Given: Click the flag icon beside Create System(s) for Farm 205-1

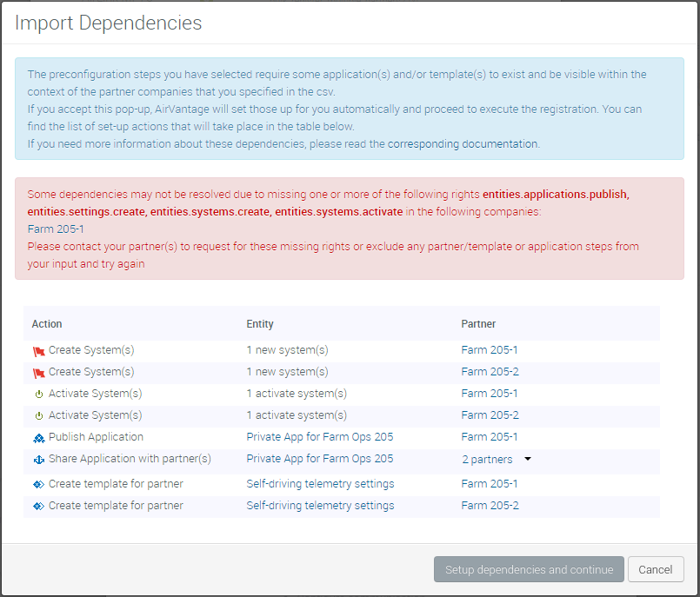Looking at the screenshot, I should (x=38, y=351).
